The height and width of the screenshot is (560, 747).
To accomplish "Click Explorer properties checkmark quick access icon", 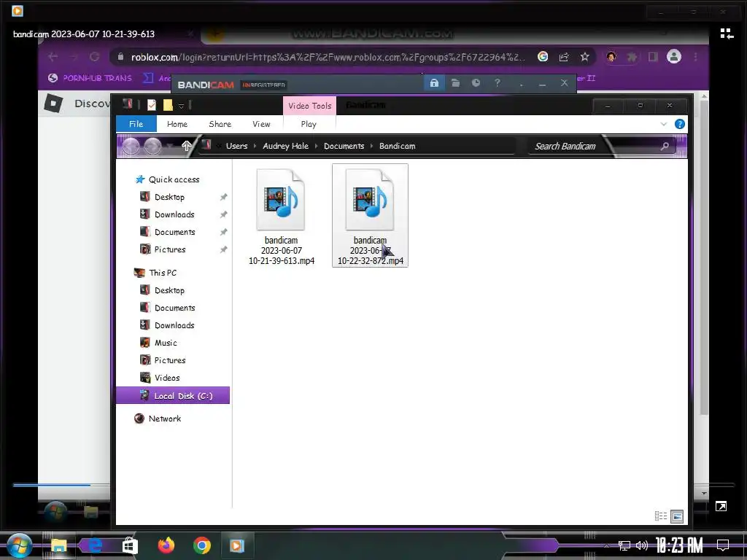I will tap(152, 105).
